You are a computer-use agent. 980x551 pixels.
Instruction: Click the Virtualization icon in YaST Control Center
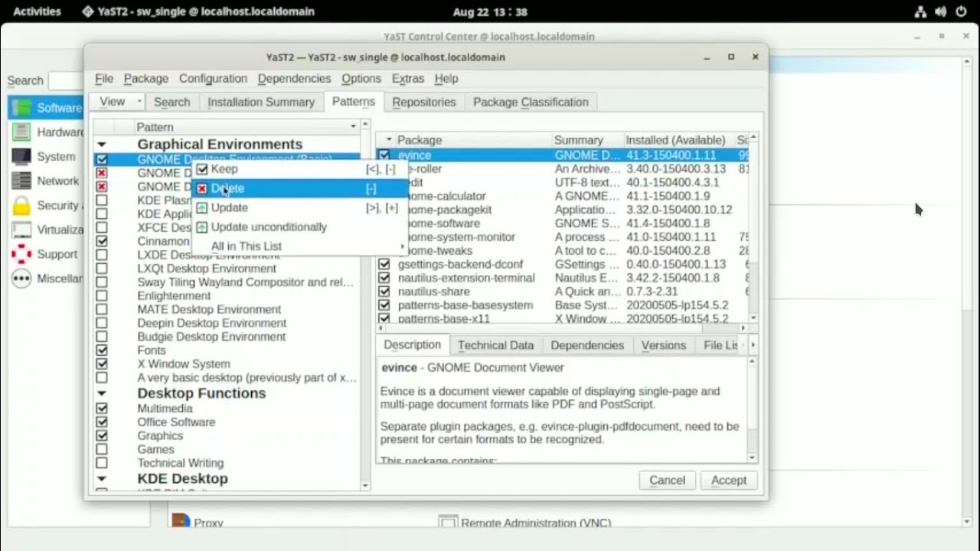[x=21, y=230]
